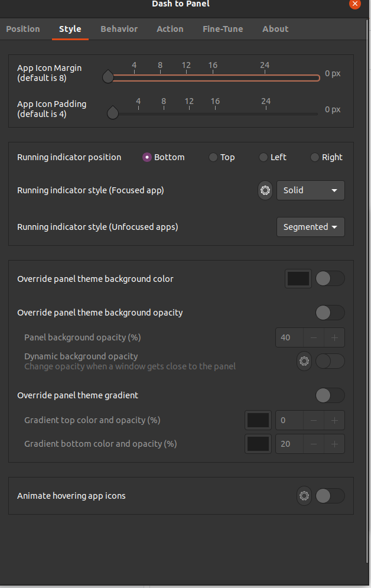Viewport: 371px width, 588px height.
Task: Decrease gradient top opacity value
Action: coord(314,420)
